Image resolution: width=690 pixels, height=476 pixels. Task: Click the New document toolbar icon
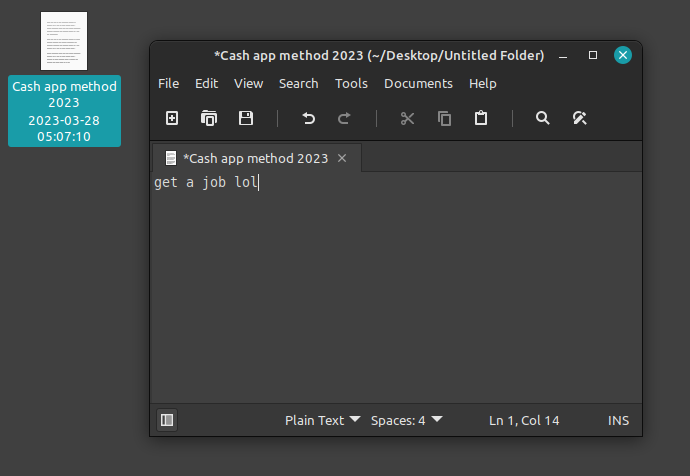[x=172, y=118]
